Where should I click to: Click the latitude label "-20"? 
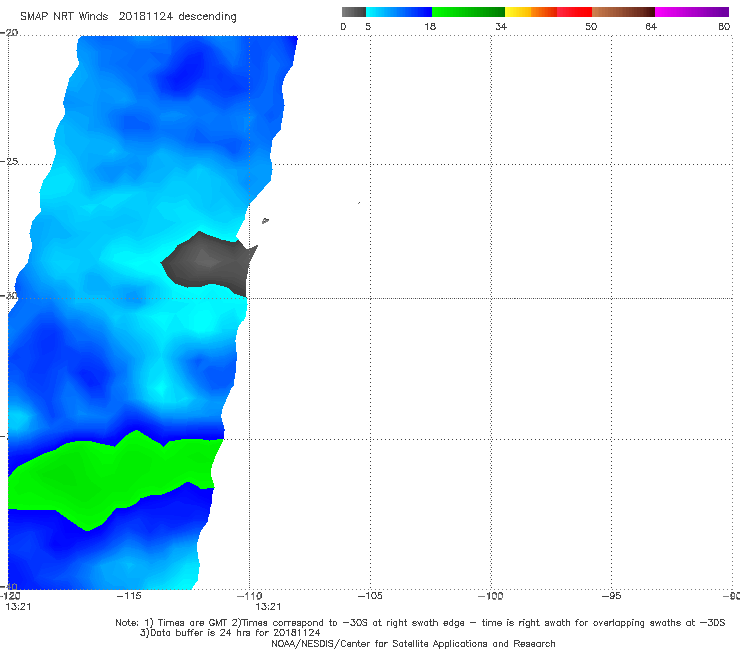pyautogui.click(x=9, y=32)
